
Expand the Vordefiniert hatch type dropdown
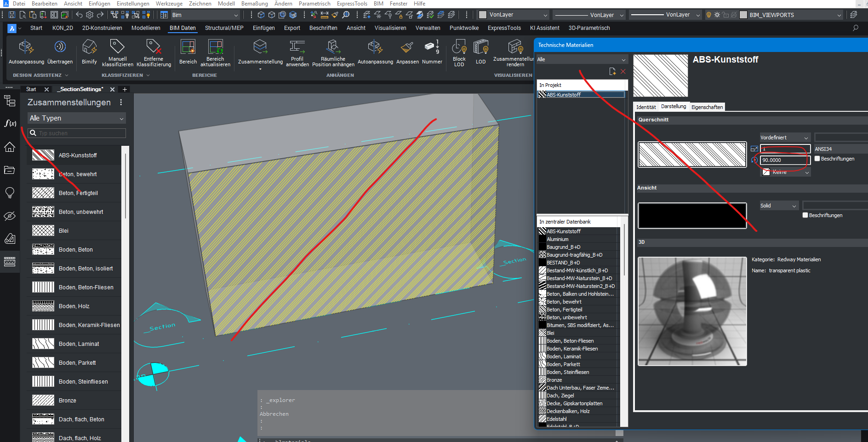(x=784, y=138)
